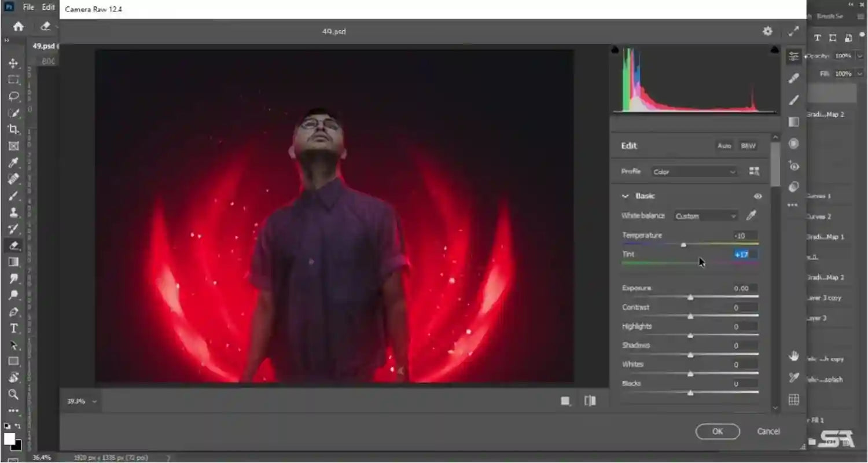Select Camera Raw Hand tool
Screen dimensions: 868x463
click(793, 356)
